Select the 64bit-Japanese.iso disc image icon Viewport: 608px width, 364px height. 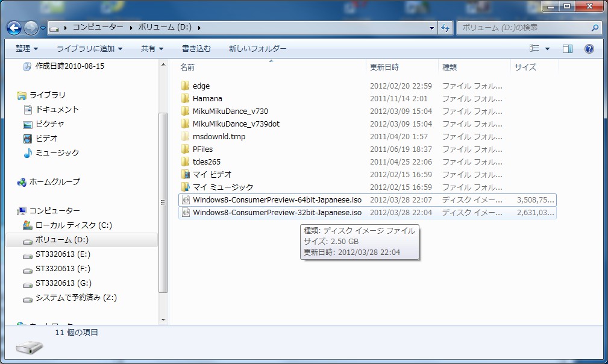pos(186,199)
